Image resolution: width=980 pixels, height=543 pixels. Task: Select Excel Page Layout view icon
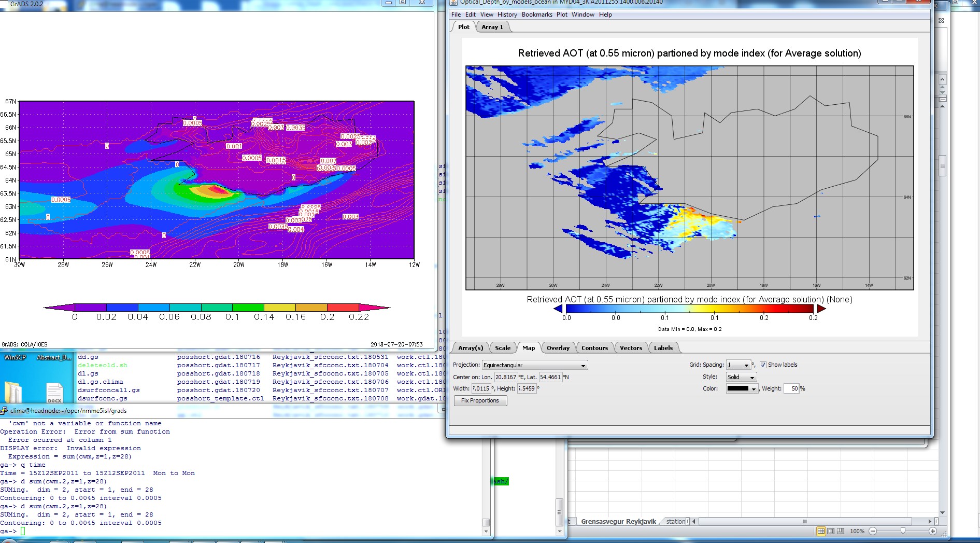(831, 531)
